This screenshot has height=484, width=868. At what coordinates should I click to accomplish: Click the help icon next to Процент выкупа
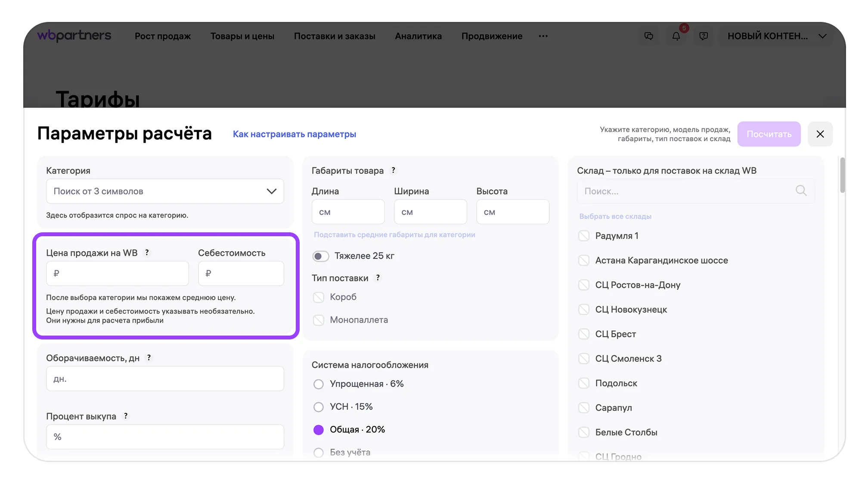coord(126,416)
